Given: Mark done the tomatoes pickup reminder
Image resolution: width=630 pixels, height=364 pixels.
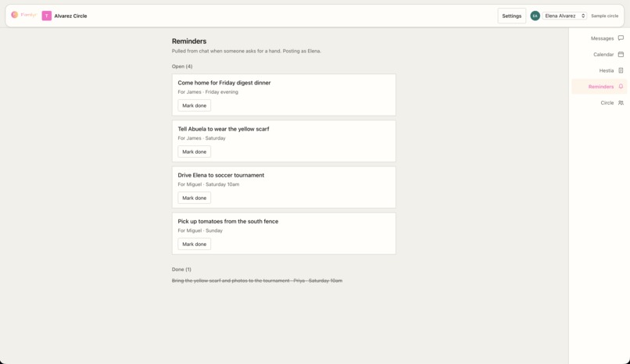Looking at the screenshot, I should coord(194,244).
